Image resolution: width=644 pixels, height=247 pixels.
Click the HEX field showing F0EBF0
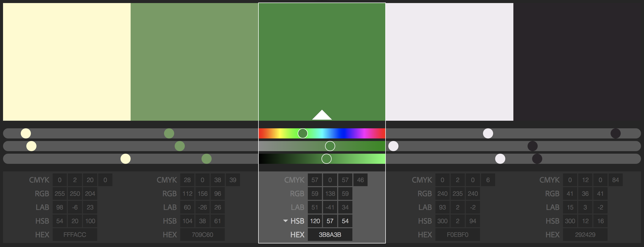click(458, 235)
